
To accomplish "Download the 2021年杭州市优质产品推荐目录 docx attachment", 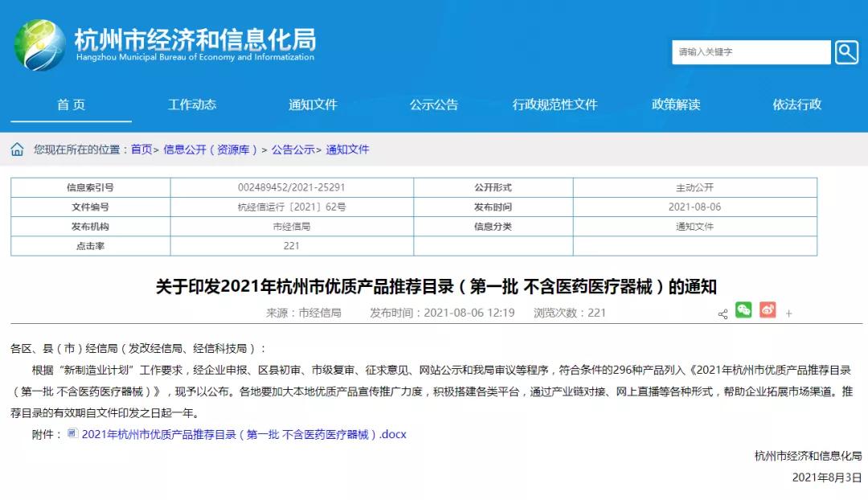I will point(243,434).
